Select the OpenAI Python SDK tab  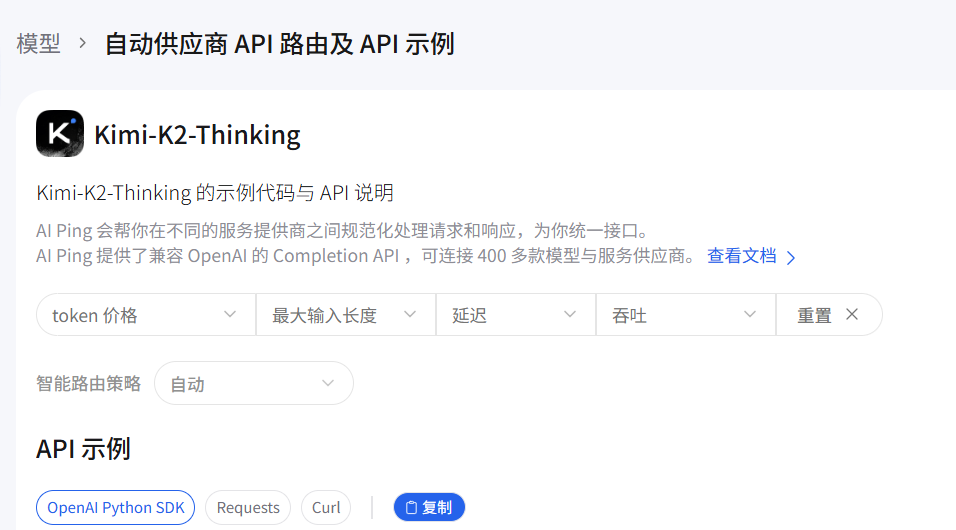point(115,507)
